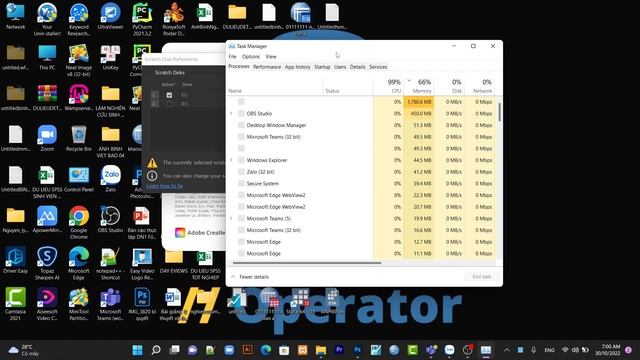This screenshot has height=360, width=640.
Task: Open UltraViewer from the desktop
Action: [x=110, y=16]
